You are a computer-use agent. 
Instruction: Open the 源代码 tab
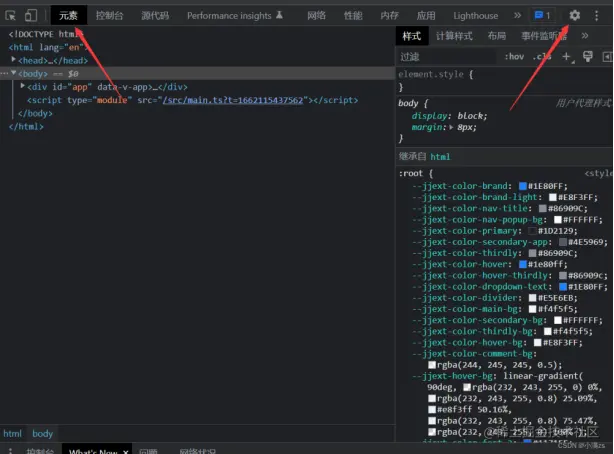coord(155,16)
